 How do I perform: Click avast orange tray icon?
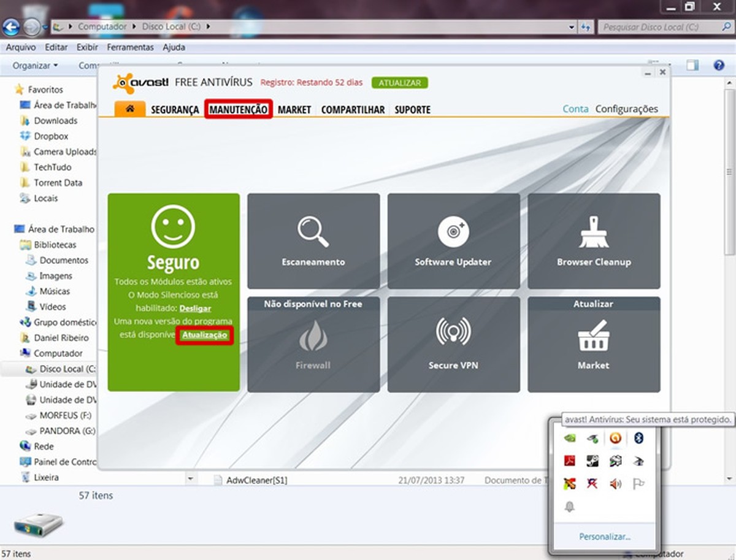[x=615, y=438]
